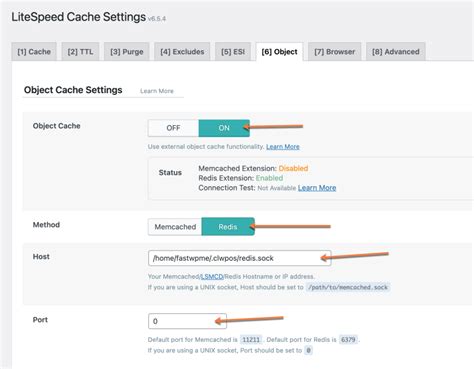Open Learn More link next to Connection Test

pos(317,188)
